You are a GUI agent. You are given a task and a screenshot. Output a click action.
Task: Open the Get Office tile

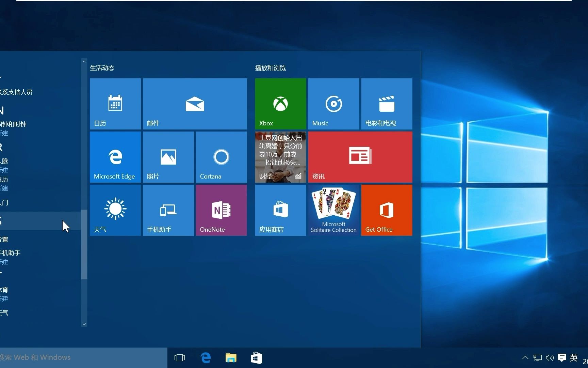(x=386, y=210)
